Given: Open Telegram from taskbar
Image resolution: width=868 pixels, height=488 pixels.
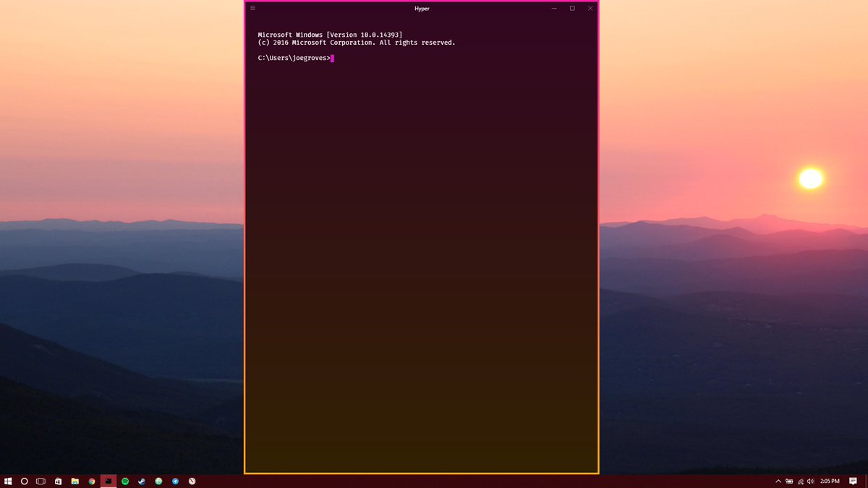Looking at the screenshot, I should coord(175,481).
